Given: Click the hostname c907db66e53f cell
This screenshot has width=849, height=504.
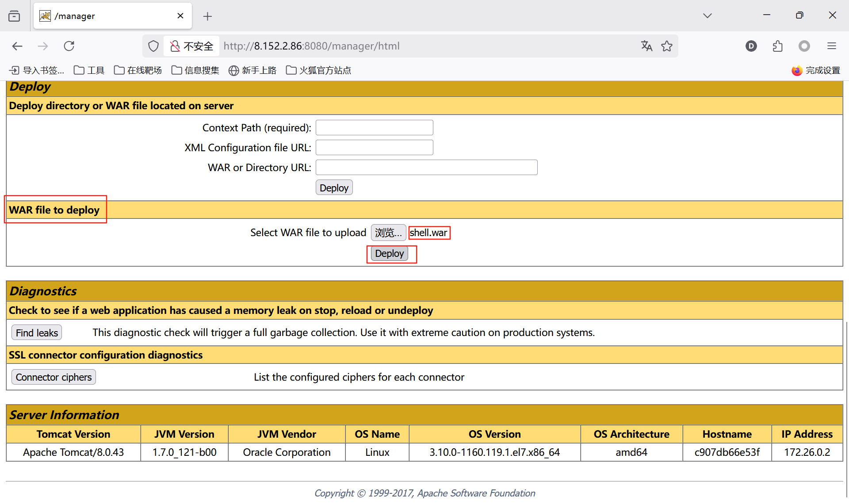Looking at the screenshot, I should [727, 452].
